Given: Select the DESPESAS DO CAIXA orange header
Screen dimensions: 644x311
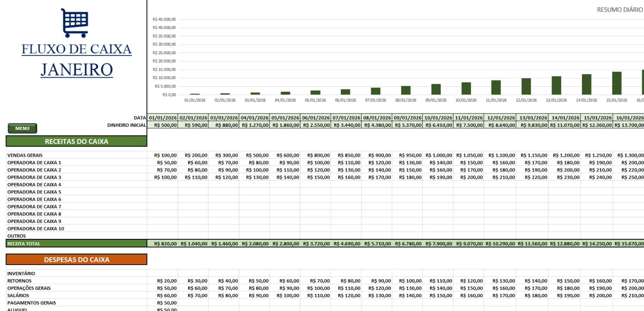Looking at the screenshot, I should pos(76,260).
